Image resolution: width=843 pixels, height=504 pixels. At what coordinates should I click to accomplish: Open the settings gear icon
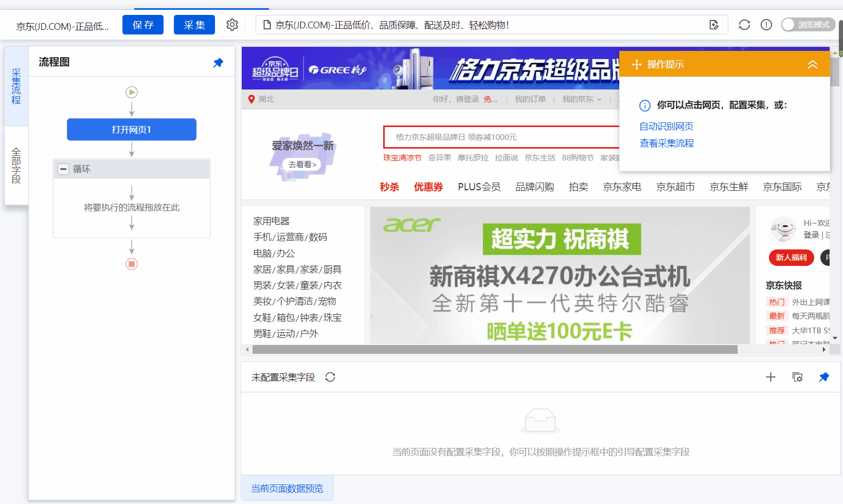pos(232,25)
